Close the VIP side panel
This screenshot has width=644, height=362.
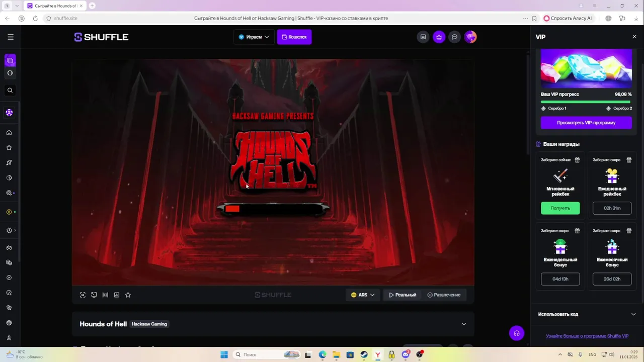click(634, 37)
